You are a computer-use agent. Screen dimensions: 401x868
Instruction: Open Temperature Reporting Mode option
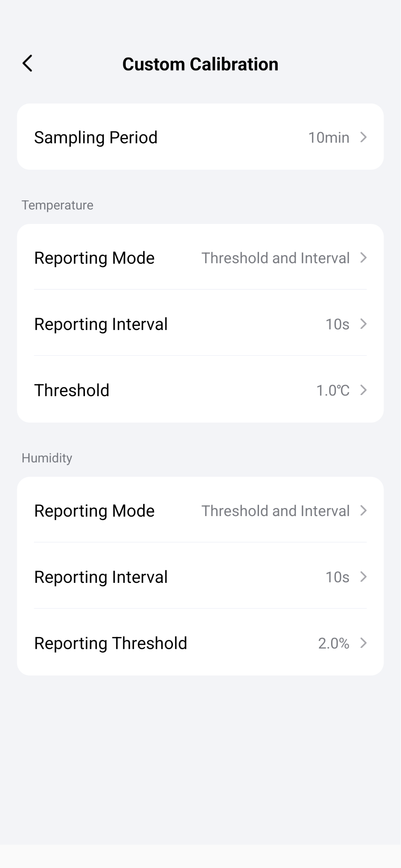pyautogui.click(x=94, y=258)
